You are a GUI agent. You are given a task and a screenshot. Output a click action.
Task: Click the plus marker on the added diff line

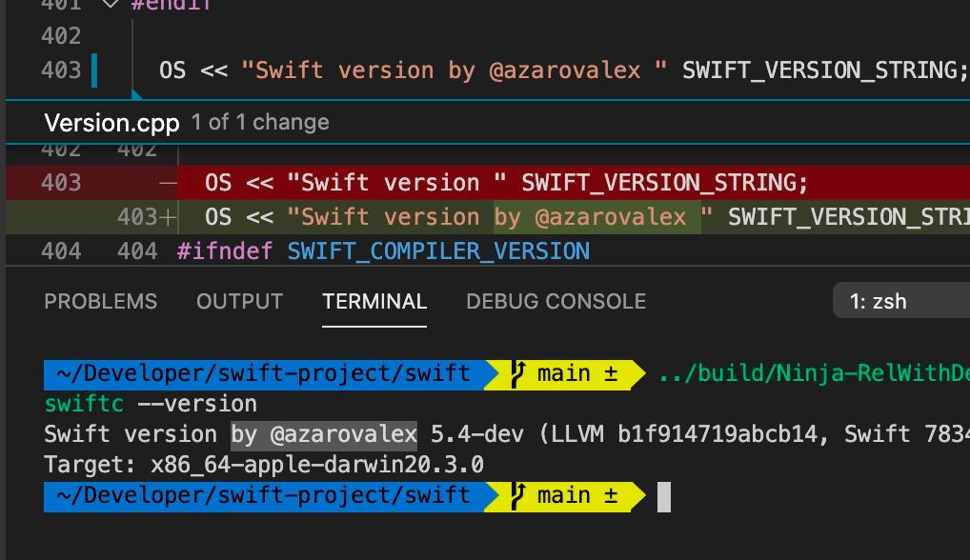[168, 217]
